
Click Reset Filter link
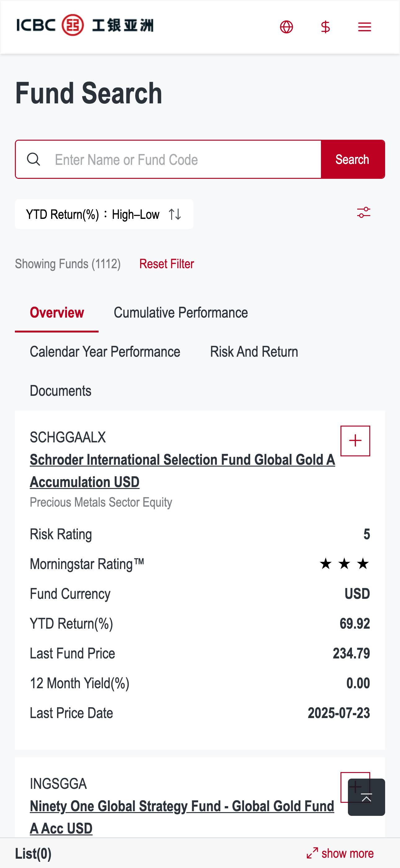167,264
